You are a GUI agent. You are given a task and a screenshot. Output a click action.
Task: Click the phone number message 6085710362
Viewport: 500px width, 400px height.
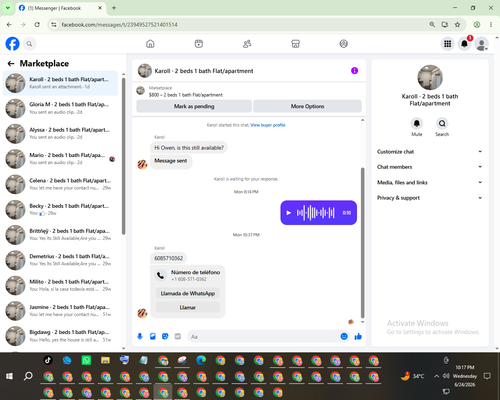pos(169,258)
